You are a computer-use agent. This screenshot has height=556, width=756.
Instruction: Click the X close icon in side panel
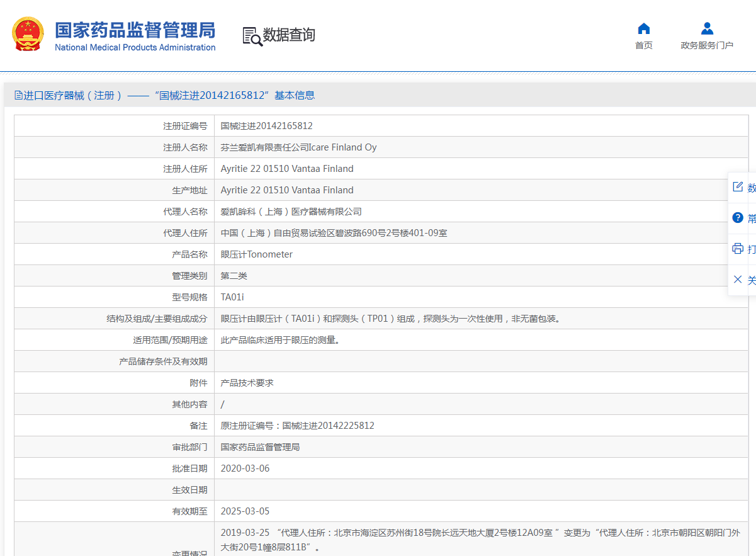(x=738, y=279)
